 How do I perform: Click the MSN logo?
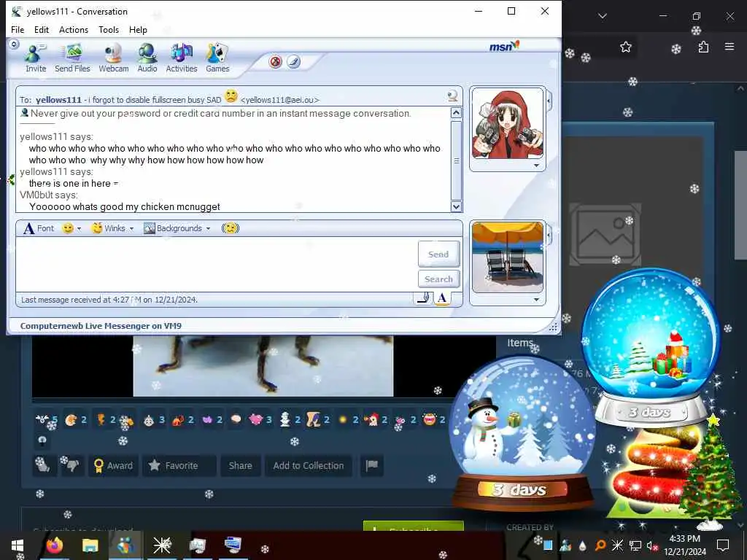click(x=504, y=46)
